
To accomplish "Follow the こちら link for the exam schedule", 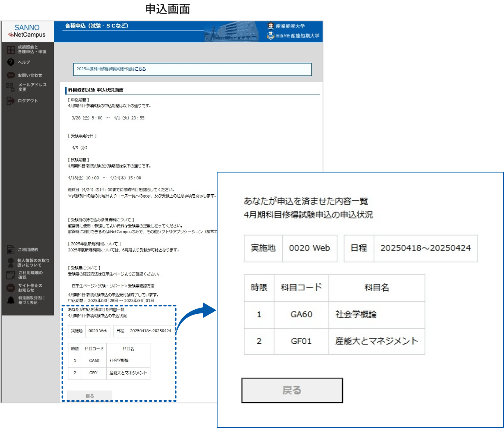I will click(140, 69).
